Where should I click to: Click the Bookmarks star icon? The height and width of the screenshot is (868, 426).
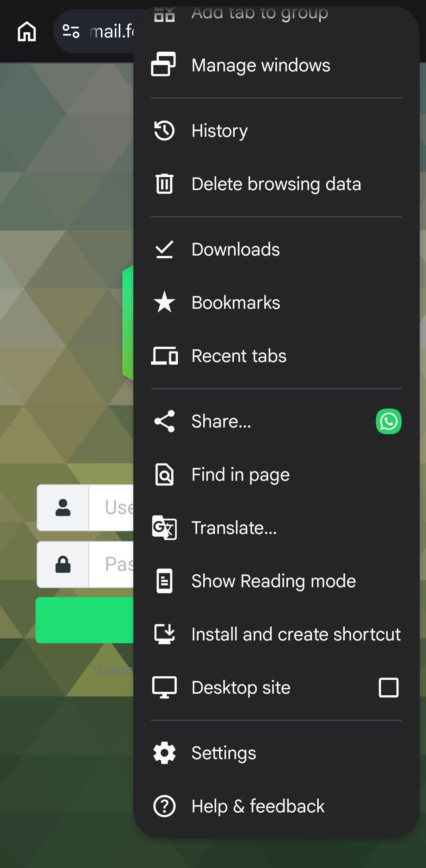[x=164, y=302]
